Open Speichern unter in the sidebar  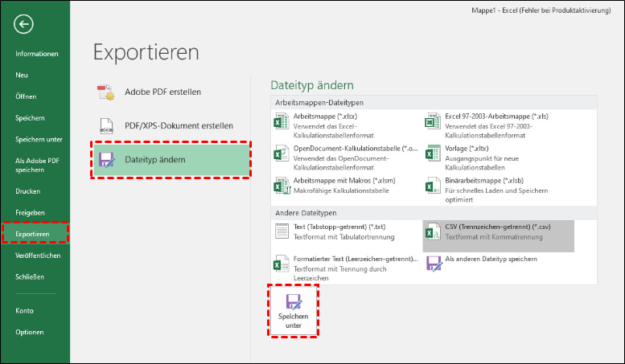[39, 139]
